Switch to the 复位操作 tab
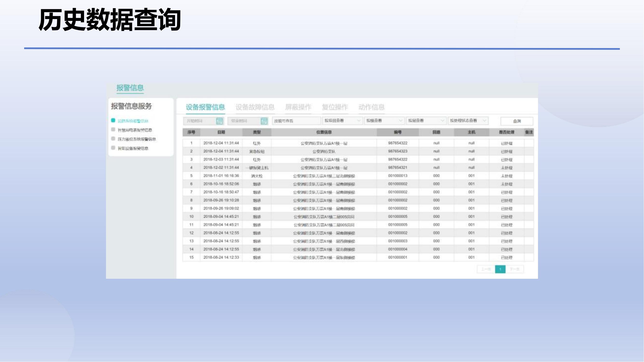The width and height of the screenshot is (644, 362). [x=335, y=107]
